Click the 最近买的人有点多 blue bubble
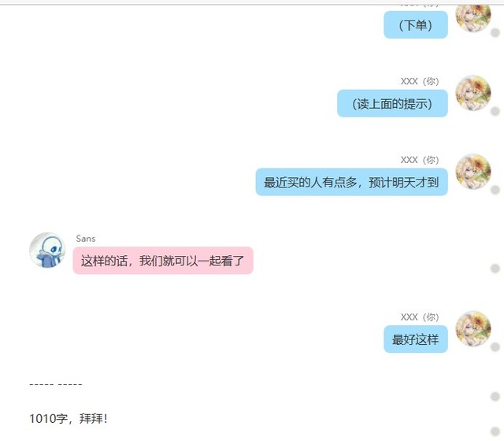 click(x=352, y=182)
